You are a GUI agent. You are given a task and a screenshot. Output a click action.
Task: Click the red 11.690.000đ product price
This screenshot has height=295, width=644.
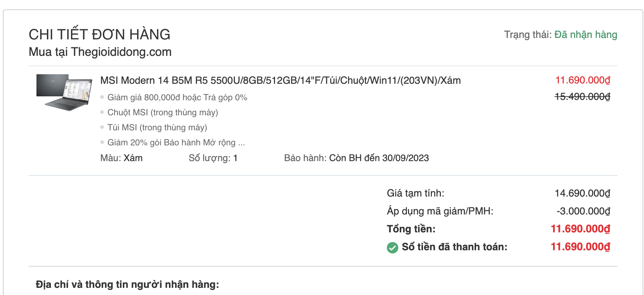point(582,80)
